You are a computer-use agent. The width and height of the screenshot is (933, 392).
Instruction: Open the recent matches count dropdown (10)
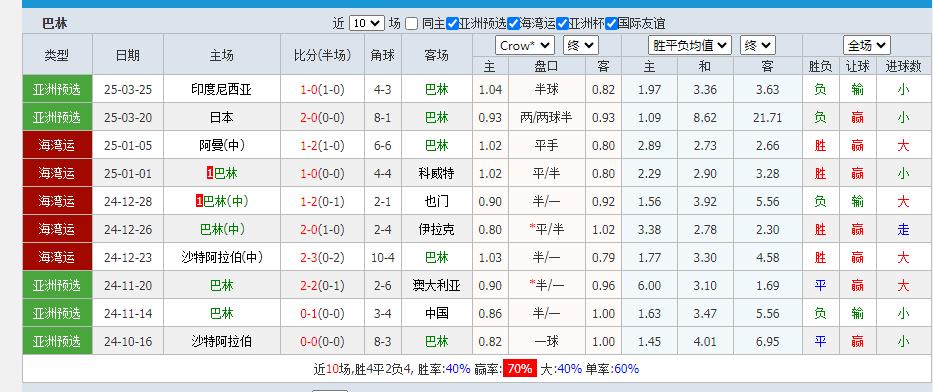(367, 23)
